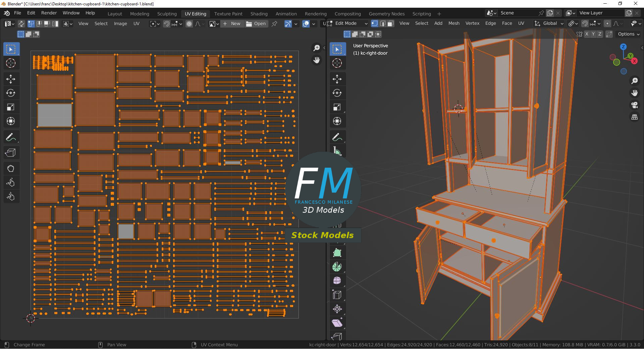Toggle UV sync selection arrows
Image resolution: width=644 pixels, height=349 pixels.
coord(21,23)
